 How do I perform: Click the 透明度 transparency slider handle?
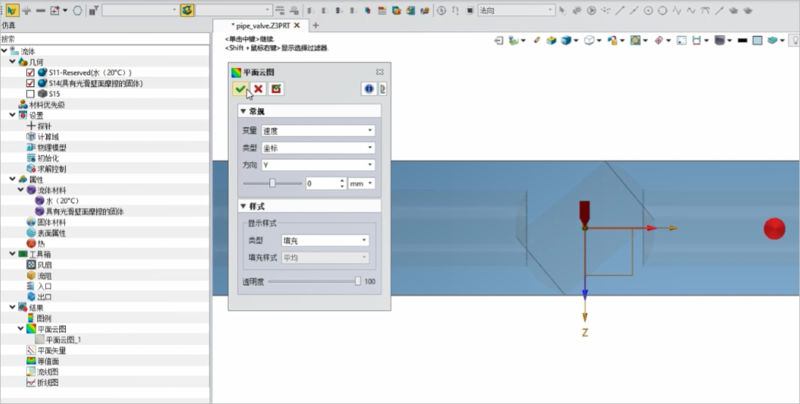click(x=357, y=281)
